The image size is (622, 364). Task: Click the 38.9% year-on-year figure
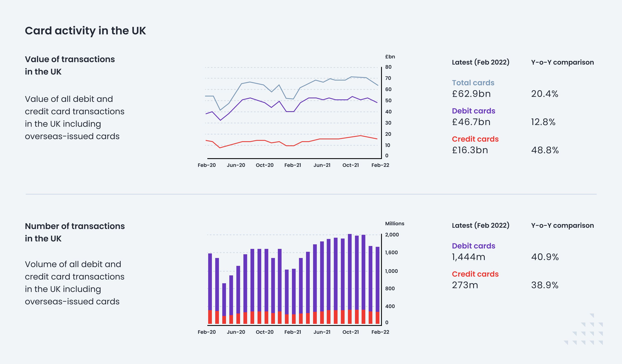(544, 285)
